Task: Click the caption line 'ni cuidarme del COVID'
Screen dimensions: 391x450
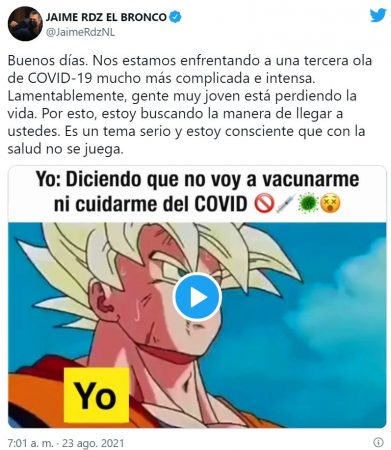Action: [x=150, y=204]
